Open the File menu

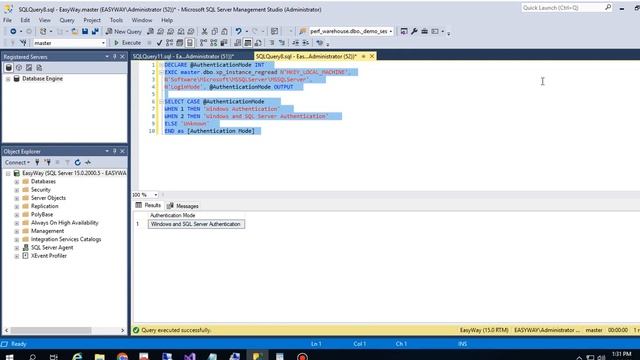coord(7,20)
